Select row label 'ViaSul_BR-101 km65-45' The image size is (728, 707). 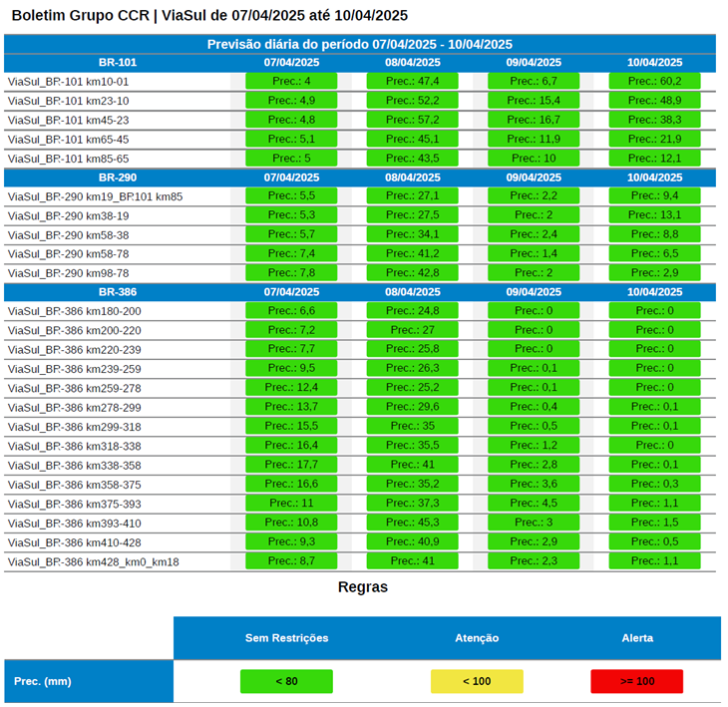coord(68,140)
